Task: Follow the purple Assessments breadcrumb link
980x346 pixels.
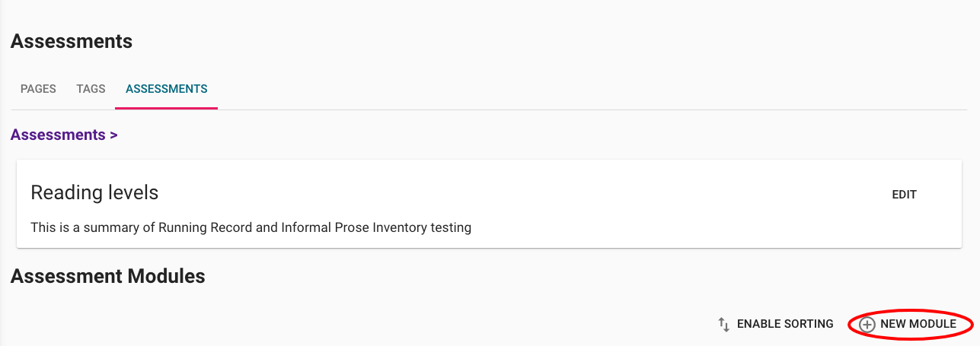Action: tap(58, 135)
